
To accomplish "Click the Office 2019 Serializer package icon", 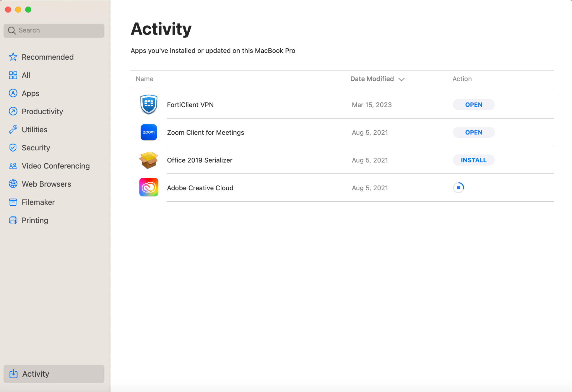I will pos(149,160).
